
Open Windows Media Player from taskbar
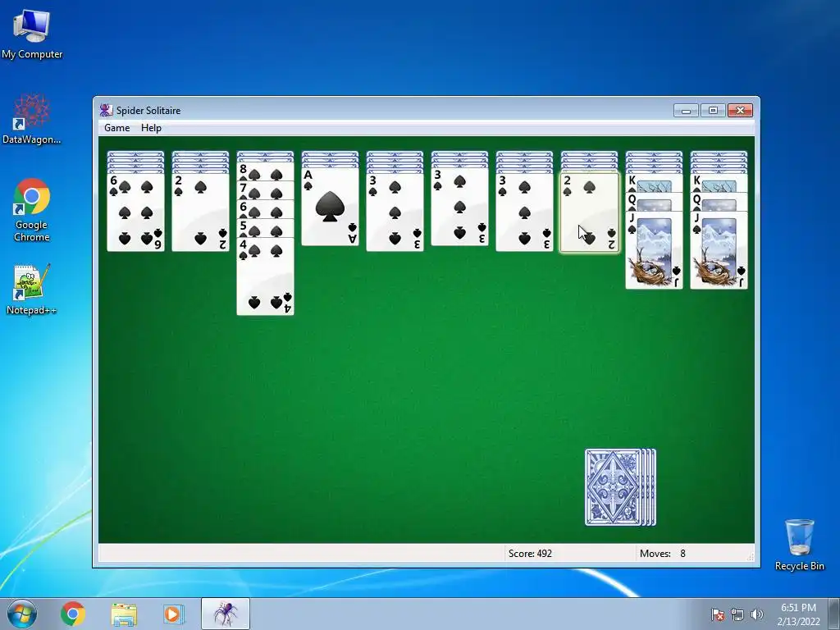point(173,614)
